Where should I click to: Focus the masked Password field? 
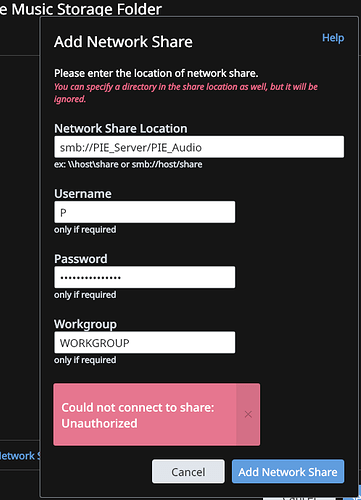[145, 277]
